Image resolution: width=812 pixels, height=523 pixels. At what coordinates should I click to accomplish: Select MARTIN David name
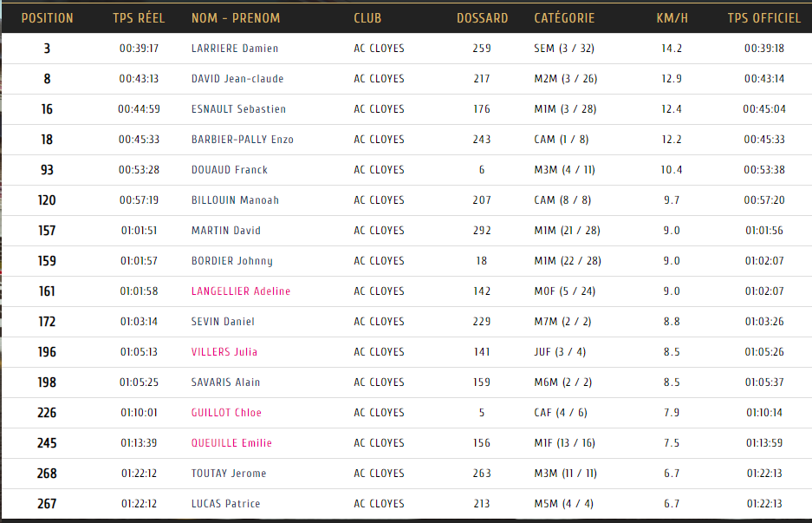(226, 231)
